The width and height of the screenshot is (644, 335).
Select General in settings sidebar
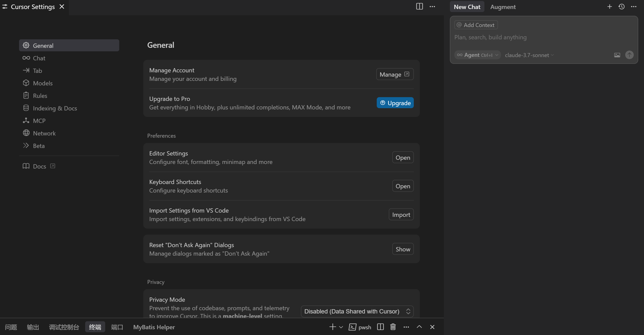69,46
